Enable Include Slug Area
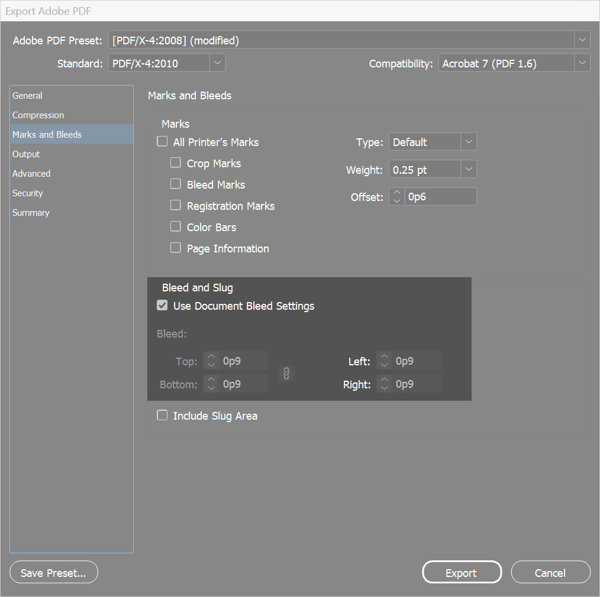The height and width of the screenshot is (597, 600). coord(162,415)
